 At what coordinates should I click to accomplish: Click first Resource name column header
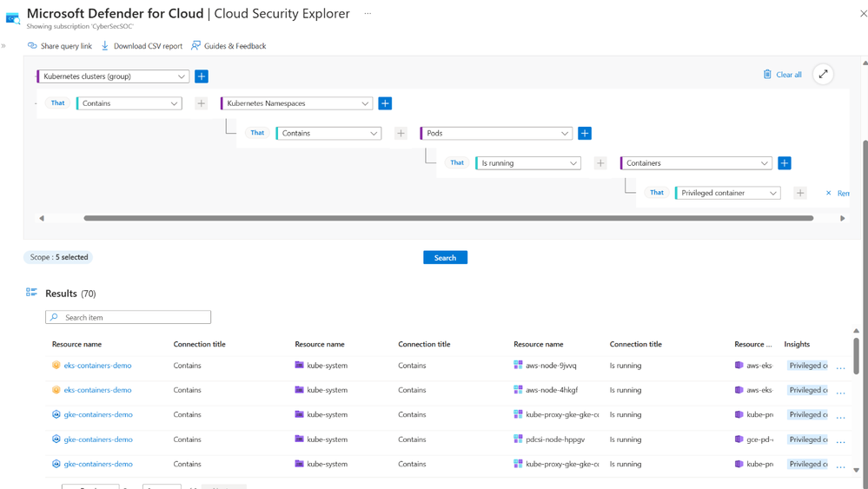point(76,344)
